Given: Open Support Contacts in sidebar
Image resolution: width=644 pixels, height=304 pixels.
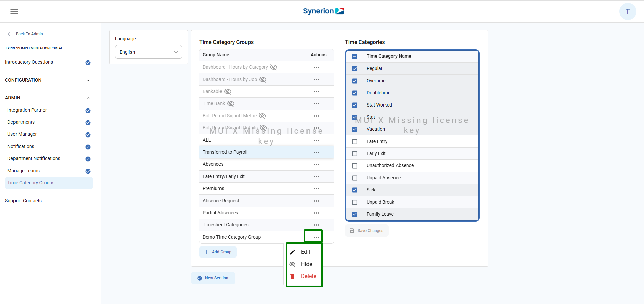Looking at the screenshot, I should pyautogui.click(x=24, y=201).
